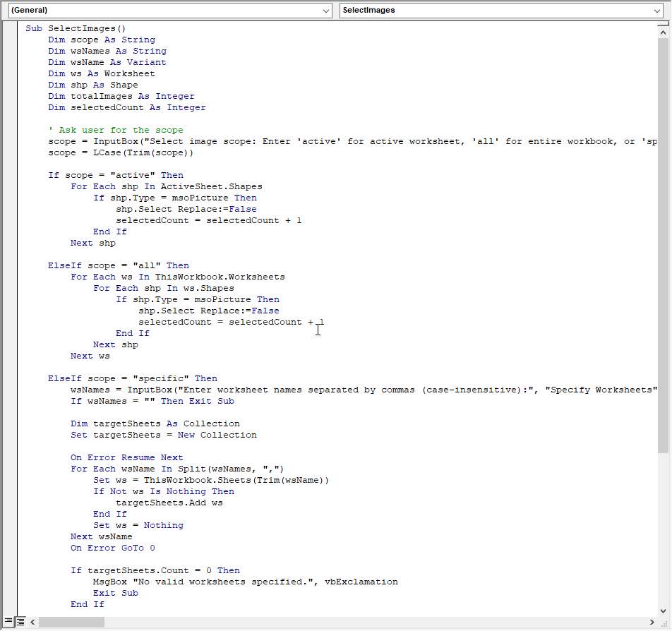Image resolution: width=672 pixels, height=631 pixels.
Task: Click the wsNames = InputBox line
Action: point(364,390)
